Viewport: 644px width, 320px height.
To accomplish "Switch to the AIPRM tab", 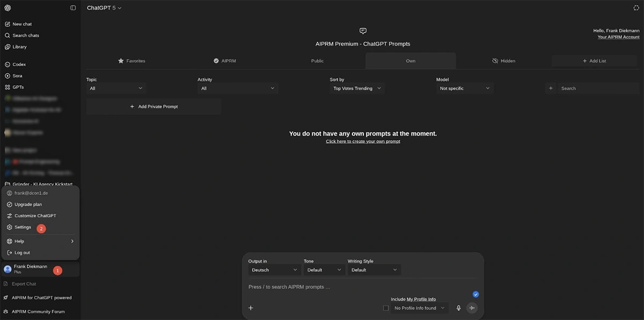I will (224, 61).
